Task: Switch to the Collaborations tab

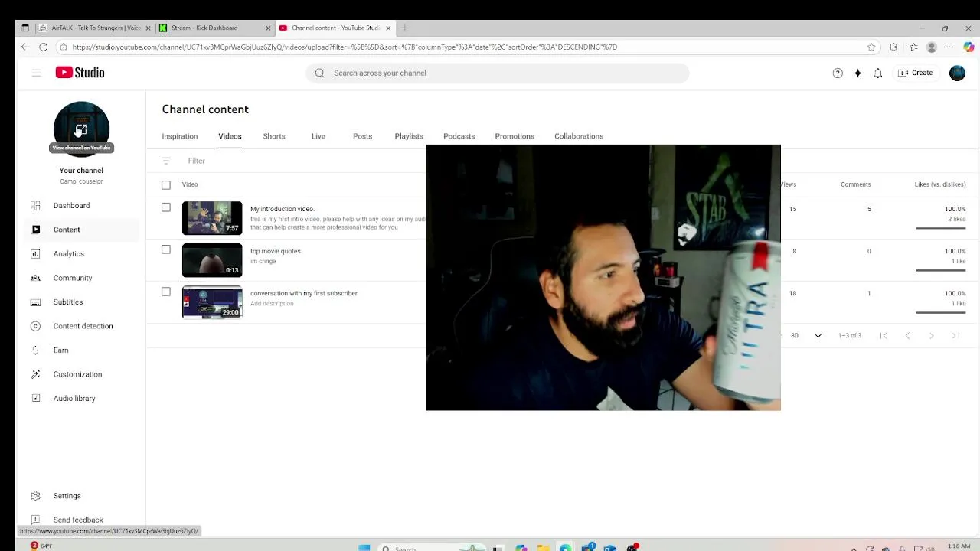Action: tap(579, 136)
